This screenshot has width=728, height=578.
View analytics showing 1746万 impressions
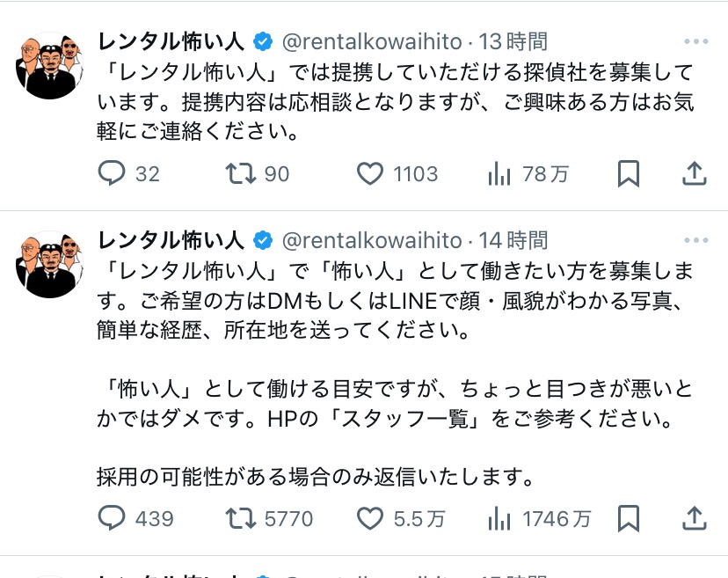pos(499,518)
